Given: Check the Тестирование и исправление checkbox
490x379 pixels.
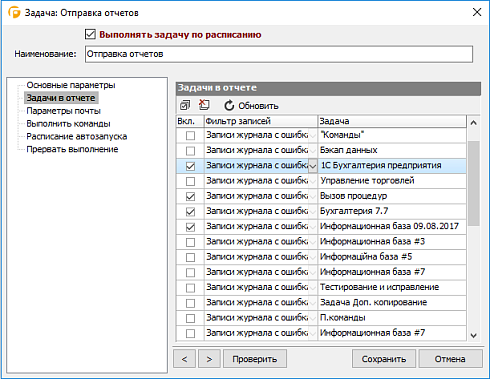Looking at the screenshot, I should (190, 288).
